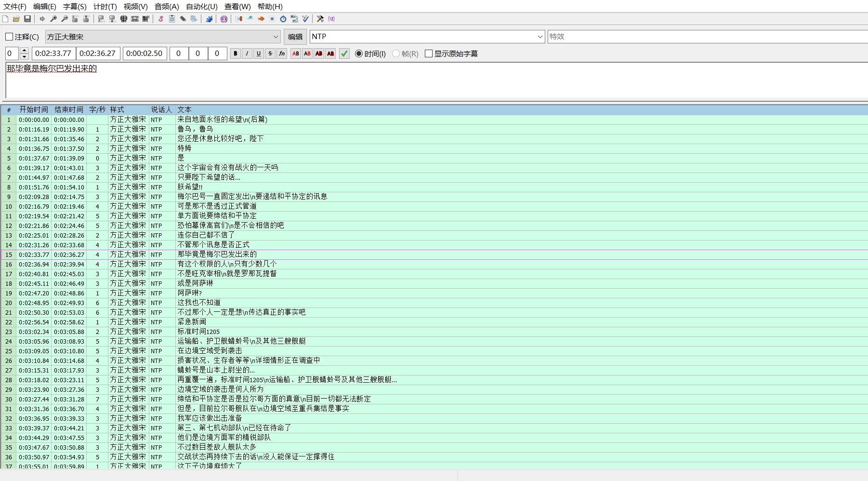Toggle underline formatting button
Image resolution: width=868 pixels, height=481 pixels.
pyautogui.click(x=259, y=53)
